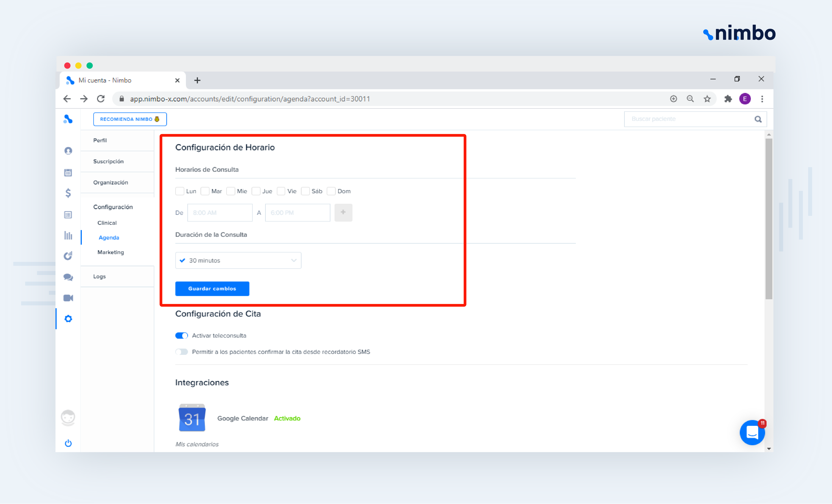Open the Suscripción menu item
This screenshot has width=832, height=504.
point(108,161)
